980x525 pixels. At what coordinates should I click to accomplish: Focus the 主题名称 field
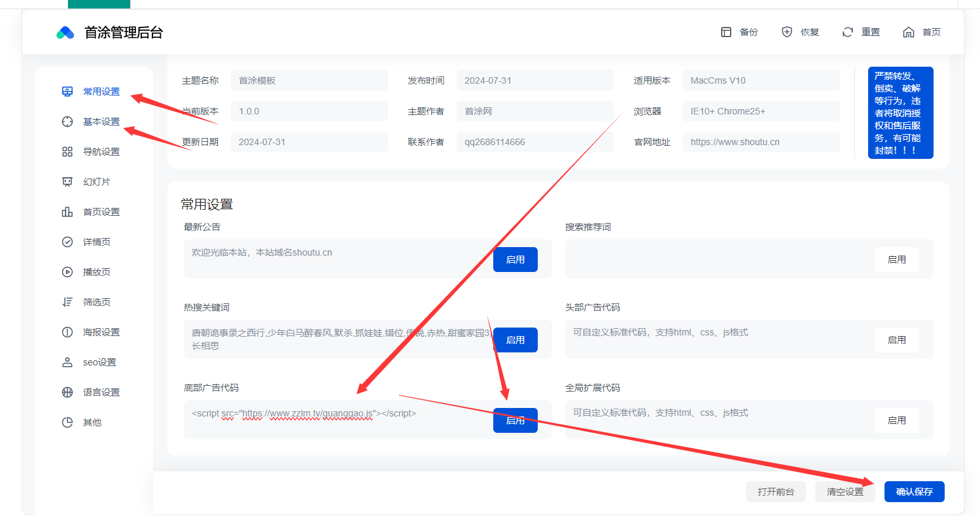(x=309, y=80)
